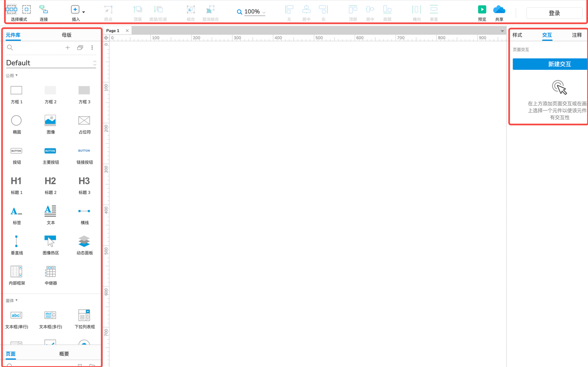The image size is (588, 367).
Task: Click the 插入 plus icon
Action: 75,10
